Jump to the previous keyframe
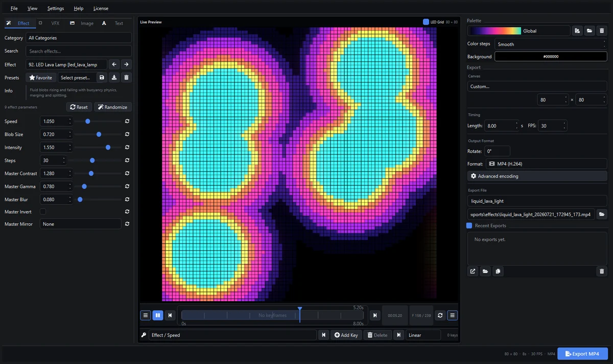The image size is (613, 364). point(324,335)
